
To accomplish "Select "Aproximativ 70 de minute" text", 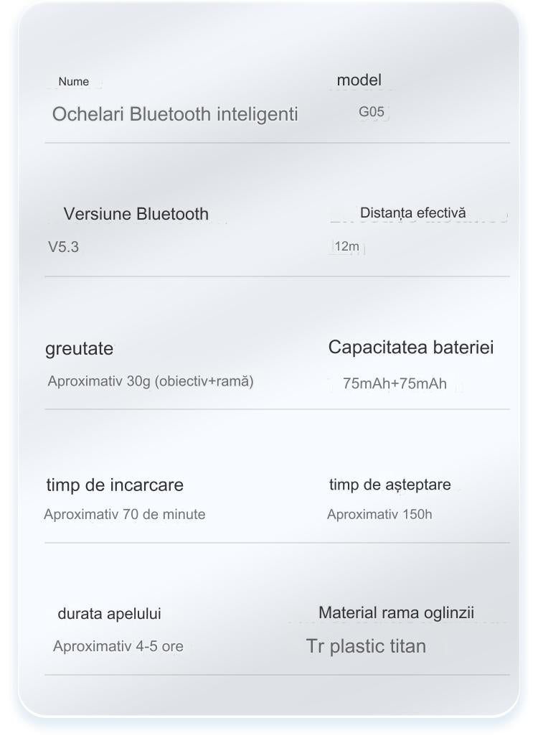I will click(x=125, y=515).
